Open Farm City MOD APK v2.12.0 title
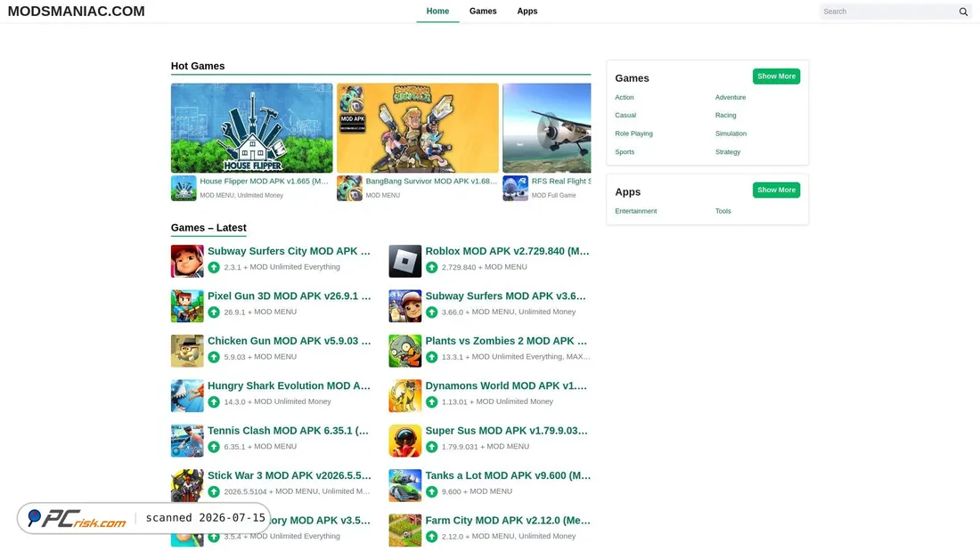The width and height of the screenshot is (980, 551). (x=508, y=521)
